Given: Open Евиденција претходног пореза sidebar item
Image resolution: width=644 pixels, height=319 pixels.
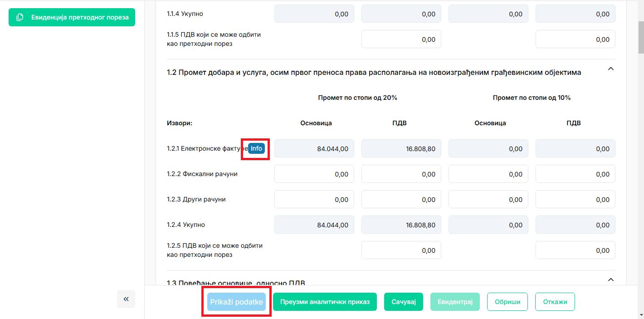Looking at the screenshot, I should coord(72,17).
